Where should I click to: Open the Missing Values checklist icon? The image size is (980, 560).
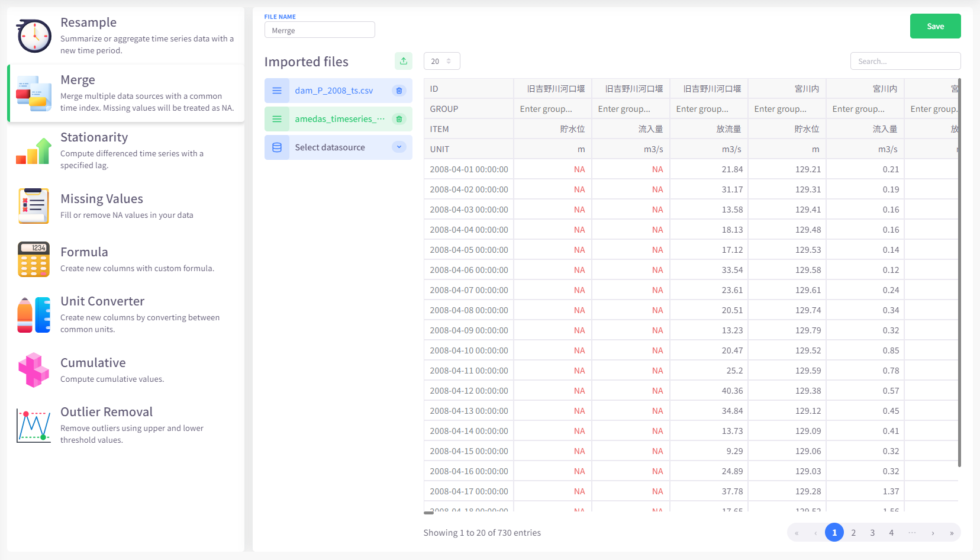[34, 206]
